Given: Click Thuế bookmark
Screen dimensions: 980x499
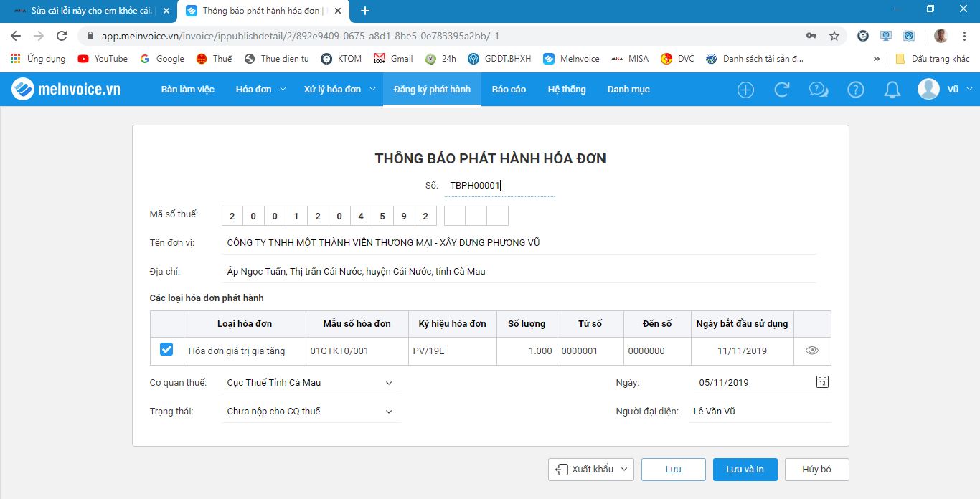Looking at the screenshot, I should click(x=214, y=59).
